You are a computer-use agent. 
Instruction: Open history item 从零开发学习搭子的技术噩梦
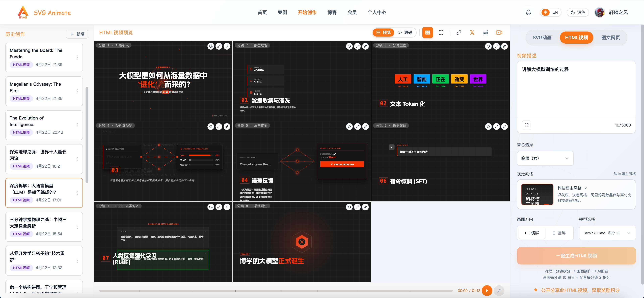pyautogui.click(x=44, y=260)
